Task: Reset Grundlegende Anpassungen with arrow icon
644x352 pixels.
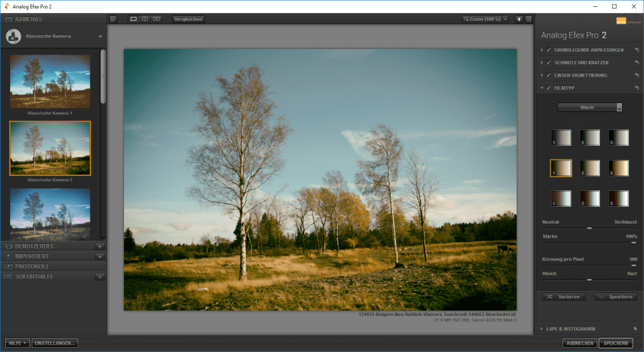Action: tap(636, 50)
